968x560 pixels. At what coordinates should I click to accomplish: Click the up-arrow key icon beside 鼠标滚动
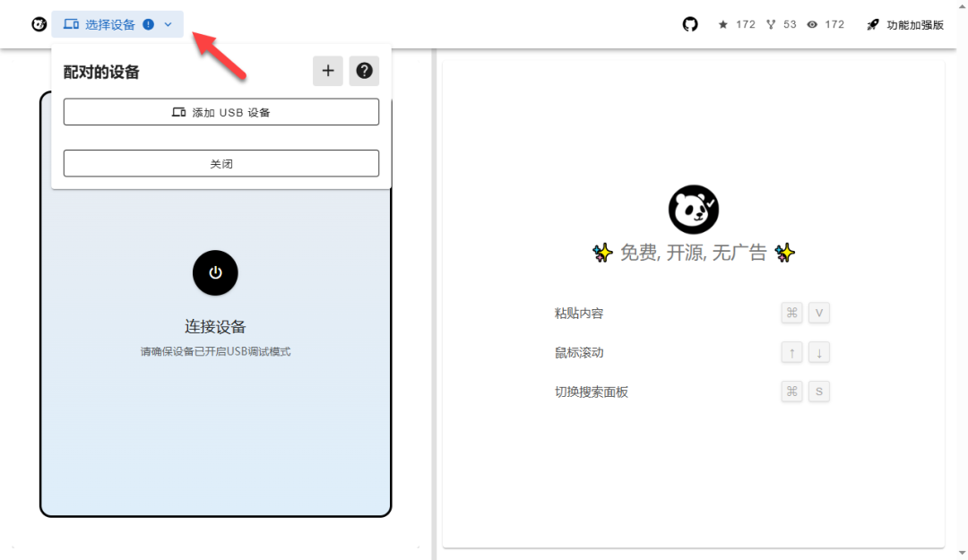point(791,352)
